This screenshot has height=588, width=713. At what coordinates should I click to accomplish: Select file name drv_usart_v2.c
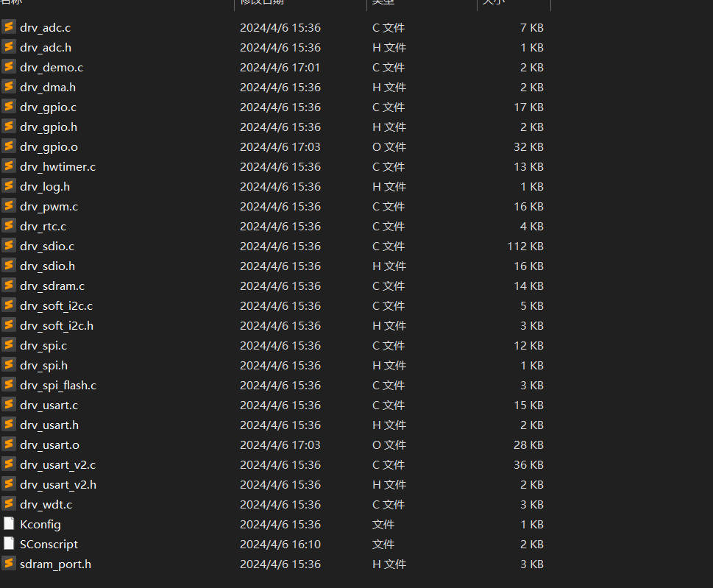tap(57, 465)
